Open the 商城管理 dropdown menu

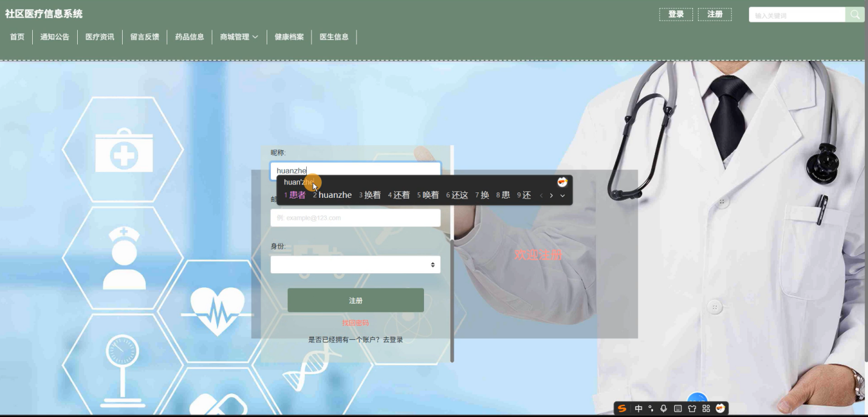(239, 37)
